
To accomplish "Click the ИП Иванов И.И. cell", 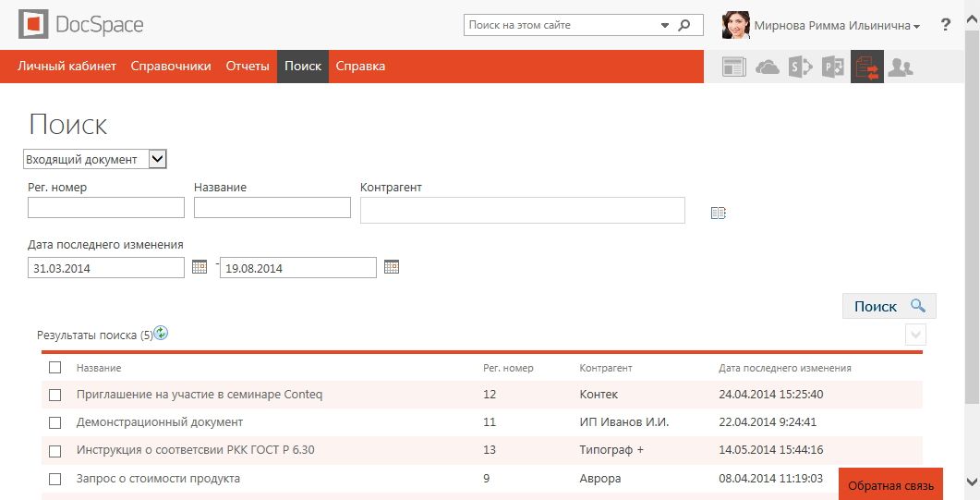I will (x=624, y=422).
